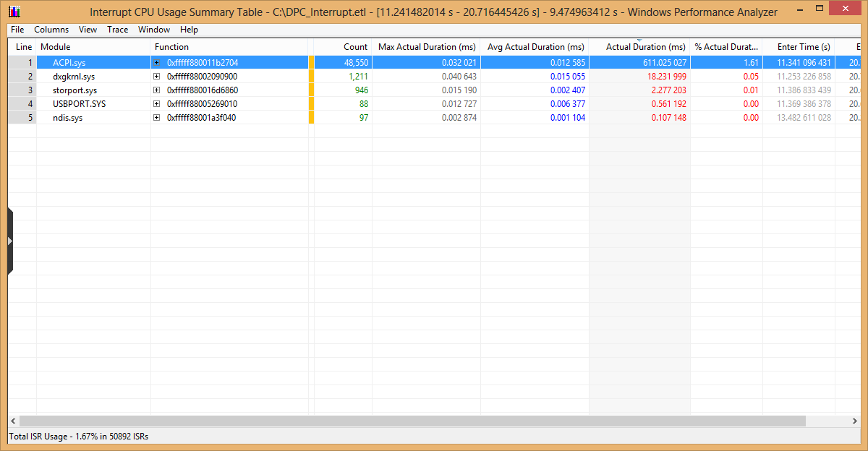
Task: Click enter time 11.341 096 431
Action: pos(804,63)
